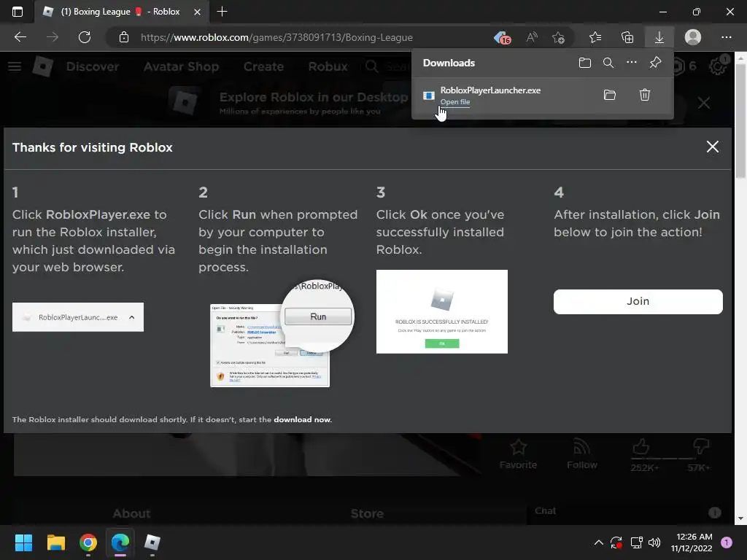Open the browser tab actions menu icon
This screenshot has height=560, width=747.
[18, 12]
